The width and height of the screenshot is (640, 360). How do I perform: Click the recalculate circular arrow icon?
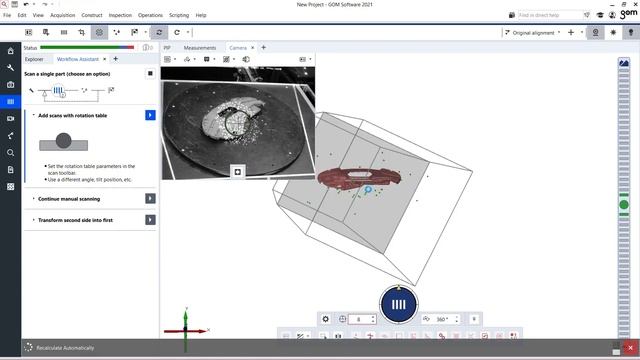177,32
